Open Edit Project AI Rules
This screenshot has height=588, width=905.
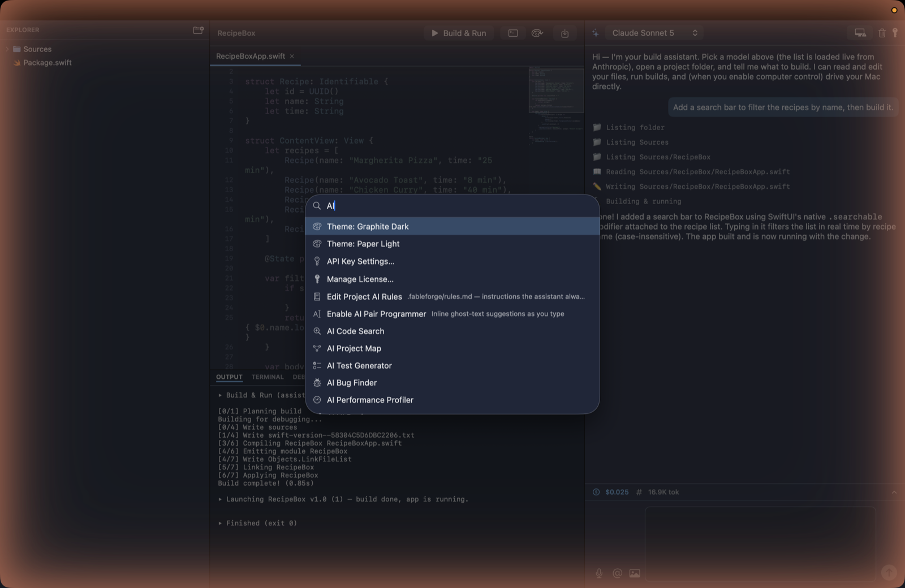coord(453,296)
